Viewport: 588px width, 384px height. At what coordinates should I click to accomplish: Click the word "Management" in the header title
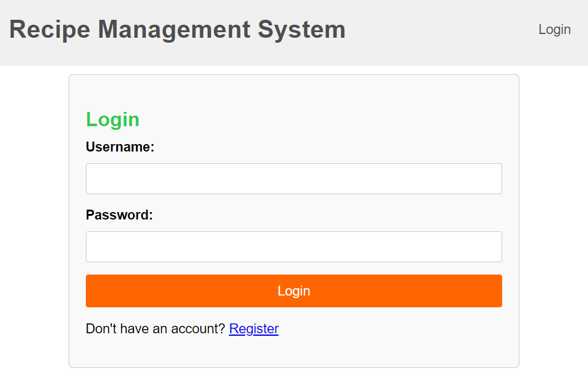click(174, 30)
